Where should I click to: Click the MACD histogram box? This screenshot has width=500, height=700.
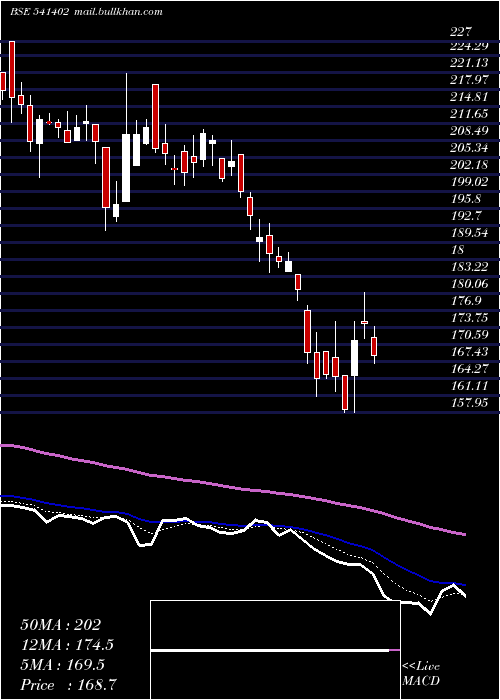coord(275,650)
